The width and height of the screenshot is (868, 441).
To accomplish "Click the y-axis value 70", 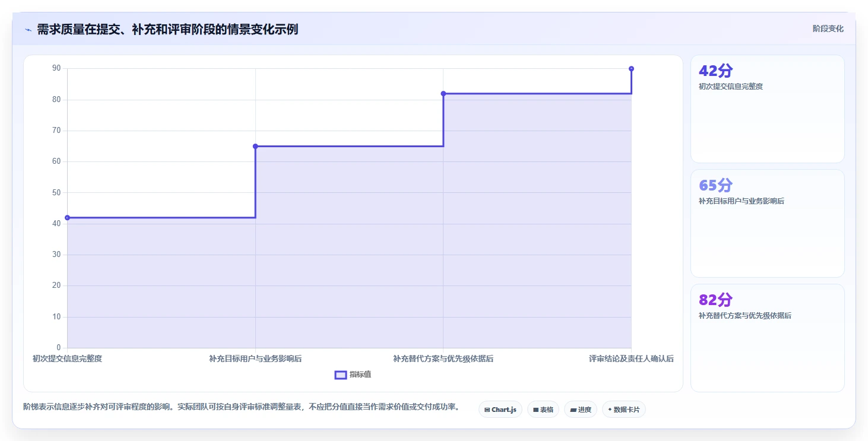I will (56, 131).
